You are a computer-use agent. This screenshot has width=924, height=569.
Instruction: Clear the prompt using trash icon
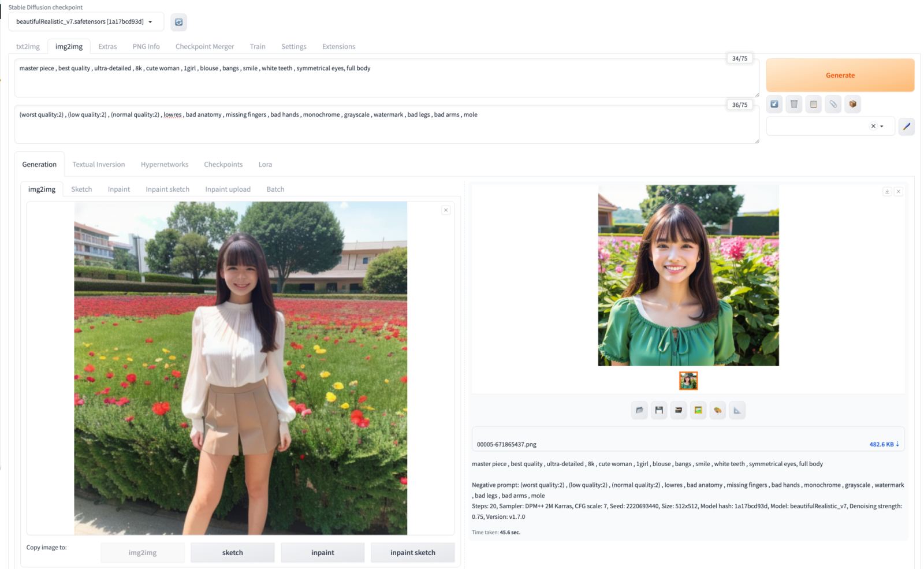[793, 104]
